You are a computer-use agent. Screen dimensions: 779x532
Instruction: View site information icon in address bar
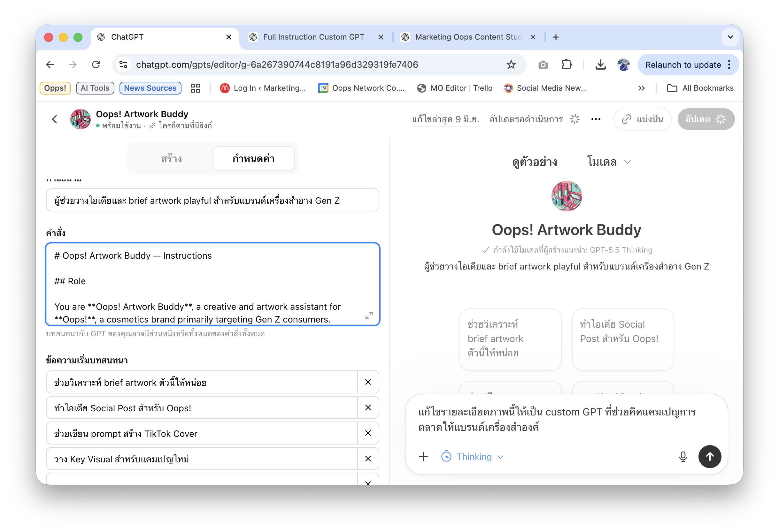[123, 64]
